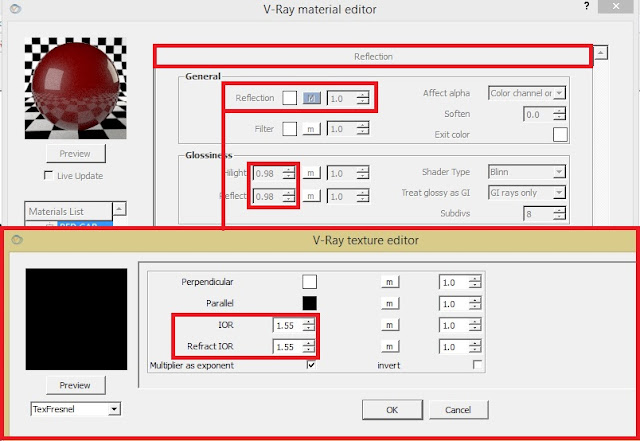The height and width of the screenshot is (441, 640).
Task: Close the V-Ray material editor window
Action: point(616,6)
